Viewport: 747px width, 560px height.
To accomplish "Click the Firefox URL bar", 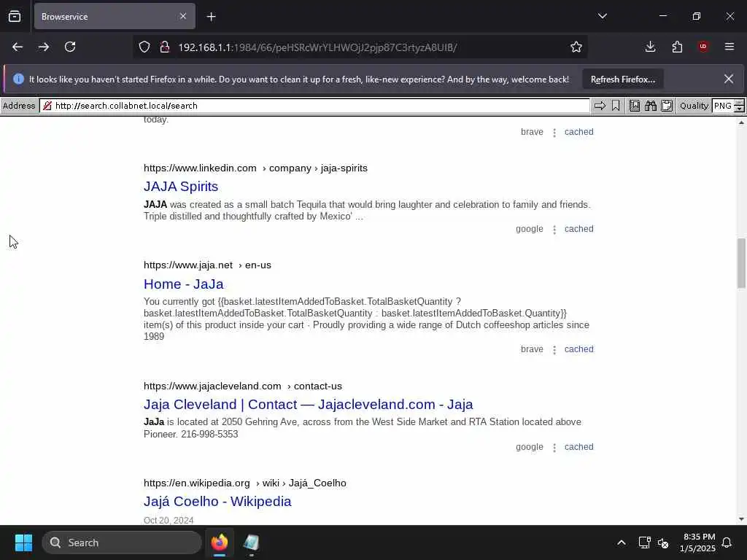I will 360,47.
